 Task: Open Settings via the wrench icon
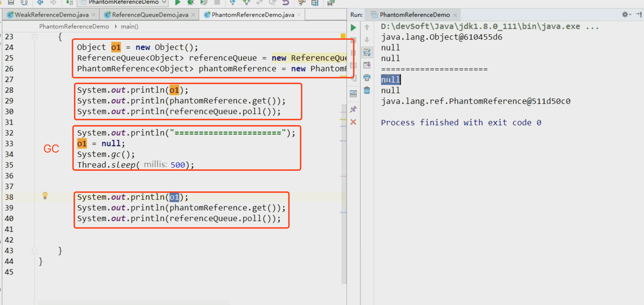coord(302,3)
